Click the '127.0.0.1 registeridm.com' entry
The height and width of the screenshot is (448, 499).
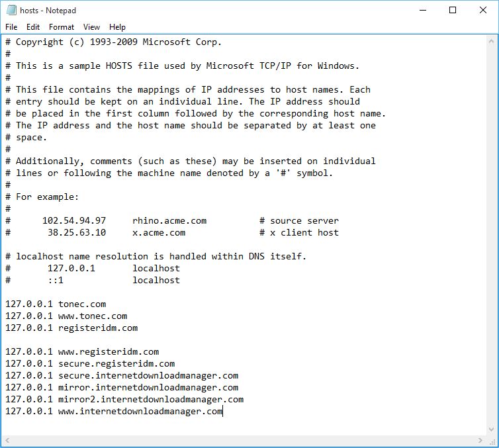(x=71, y=328)
